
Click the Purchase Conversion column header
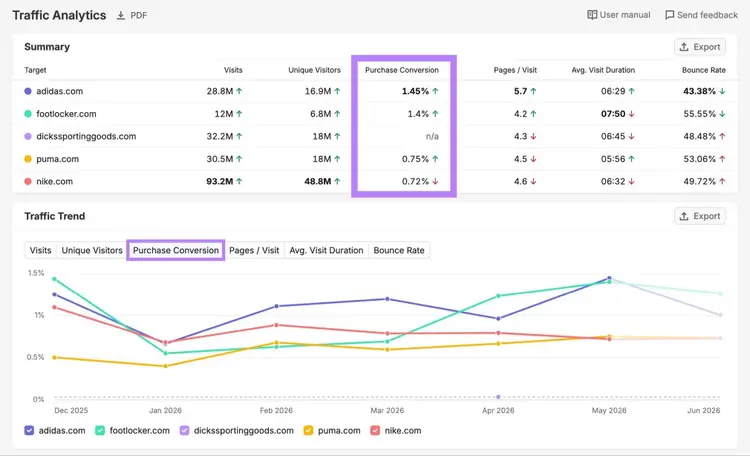(402, 70)
